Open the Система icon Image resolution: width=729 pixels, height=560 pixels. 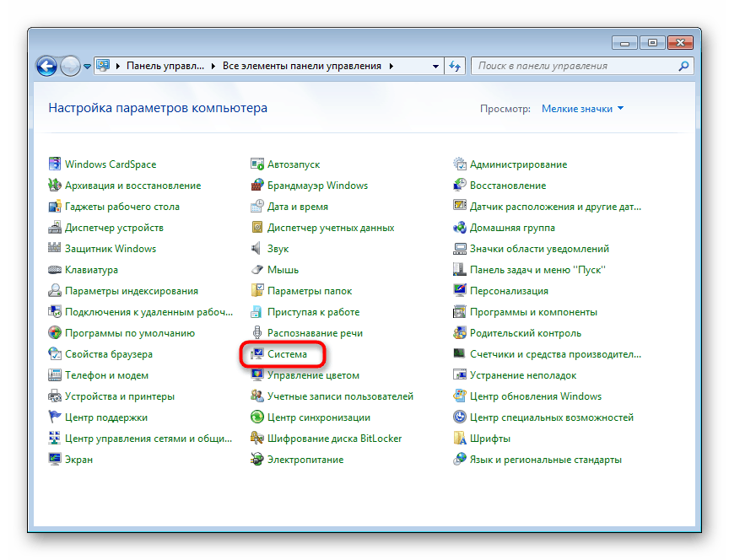coord(257,353)
